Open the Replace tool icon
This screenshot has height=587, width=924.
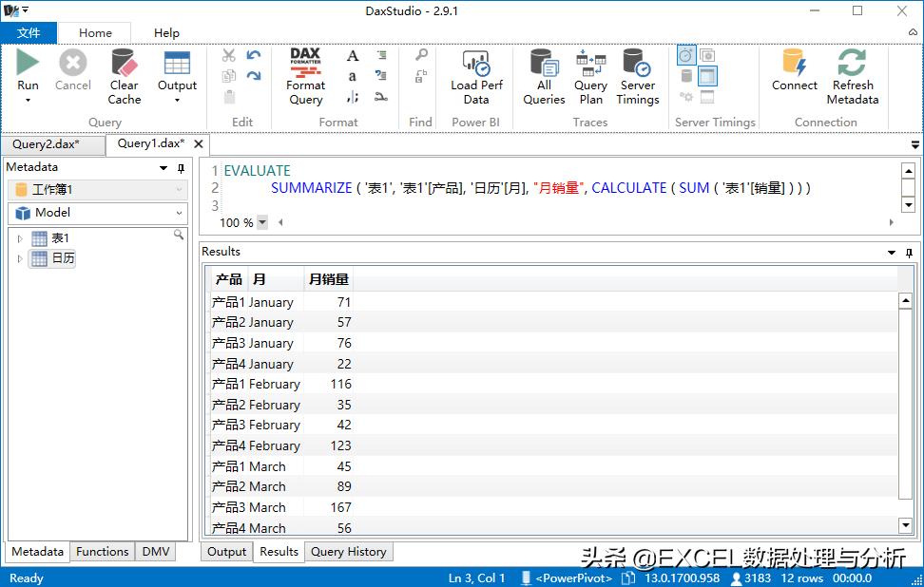pyautogui.click(x=421, y=76)
